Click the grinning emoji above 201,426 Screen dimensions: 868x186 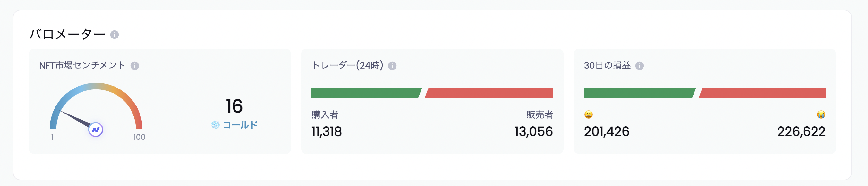588,114
